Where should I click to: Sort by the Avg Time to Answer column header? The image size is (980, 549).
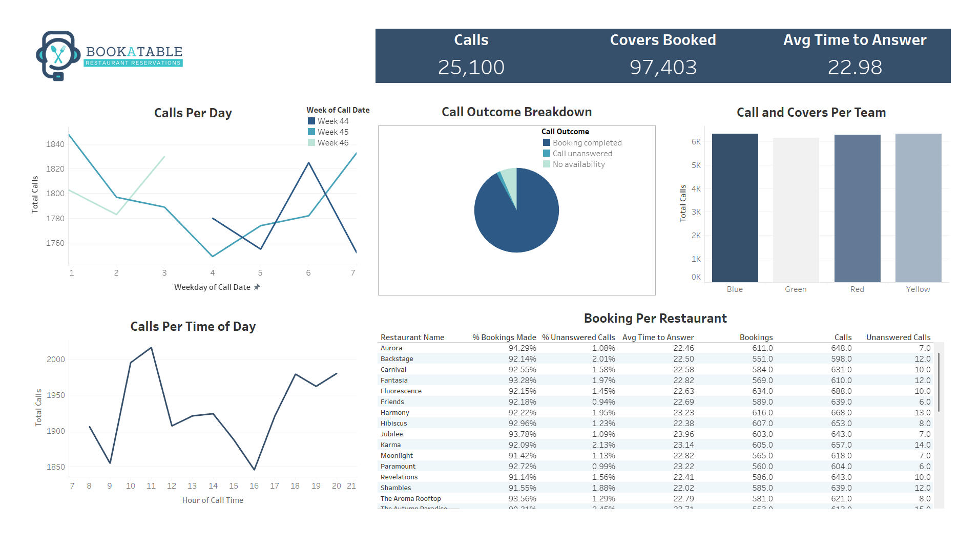pos(658,337)
